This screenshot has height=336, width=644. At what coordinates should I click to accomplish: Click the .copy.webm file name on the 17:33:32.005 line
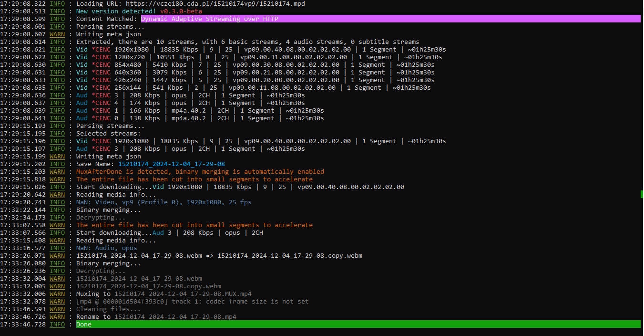click(149, 286)
